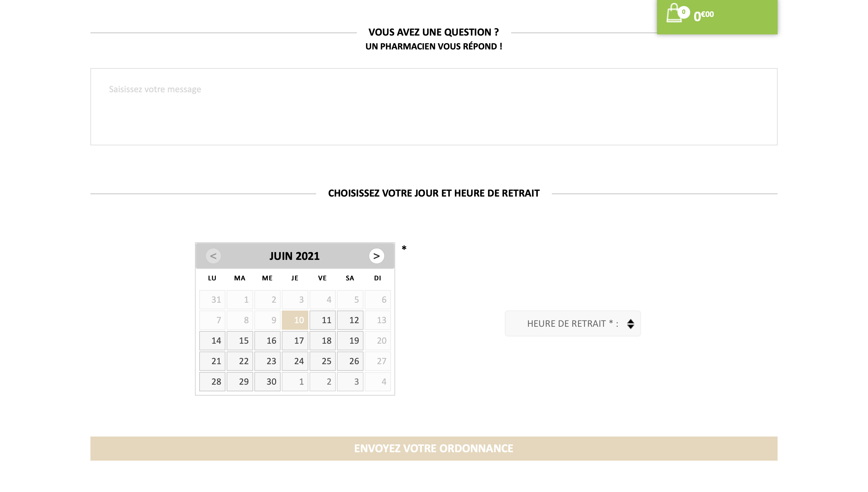Select June 28 pickup date
Screen dimensions: 868x492
coord(212,381)
